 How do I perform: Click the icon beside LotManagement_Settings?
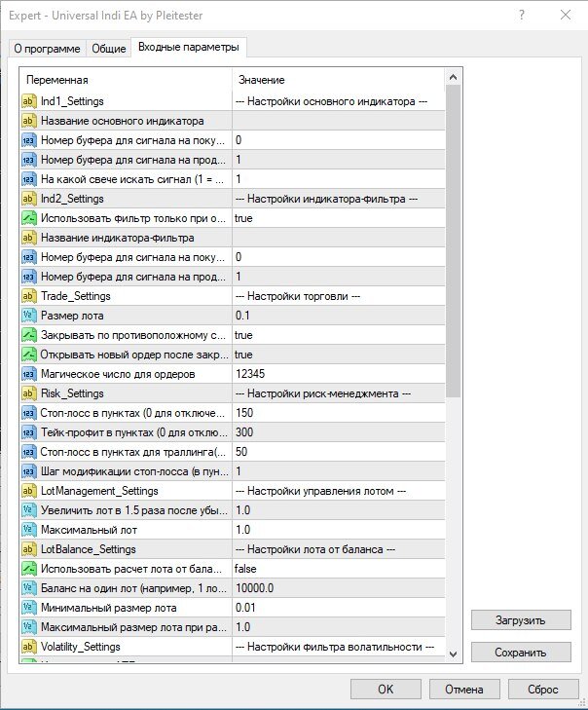28,491
